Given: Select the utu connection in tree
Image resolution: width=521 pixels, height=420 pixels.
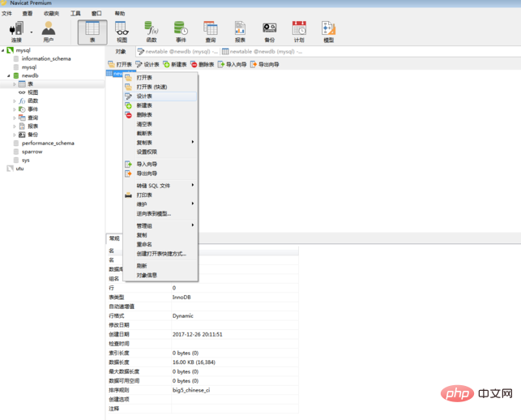Looking at the screenshot, I should pos(19,169).
